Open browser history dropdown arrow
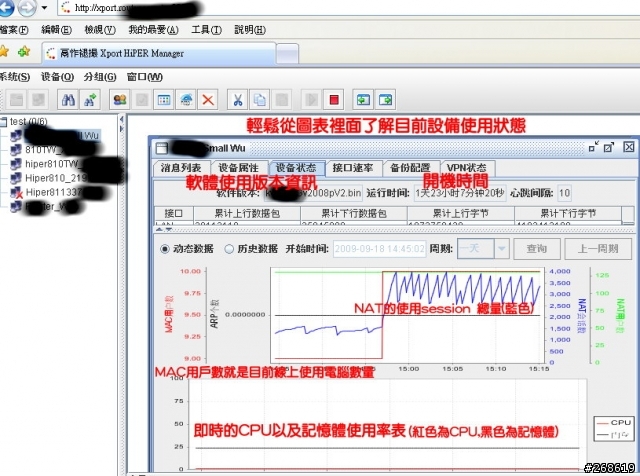Image resolution: width=640 pixels, height=476 pixels. point(44,8)
